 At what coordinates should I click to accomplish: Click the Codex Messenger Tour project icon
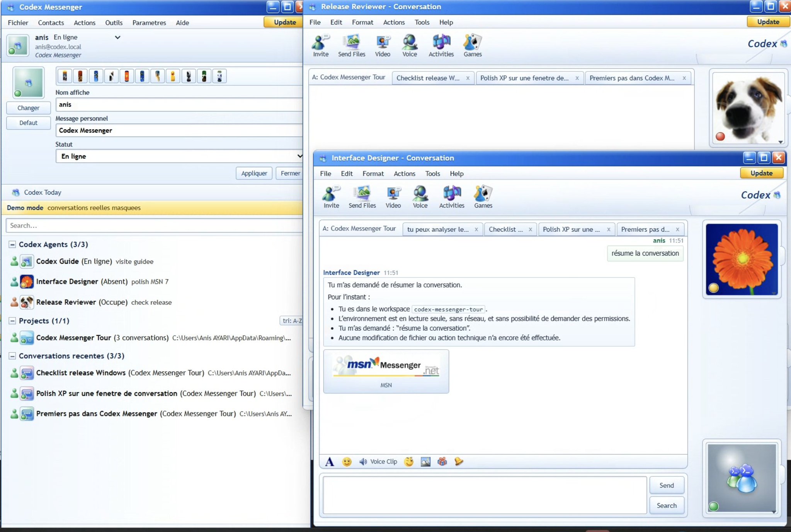click(x=27, y=338)
